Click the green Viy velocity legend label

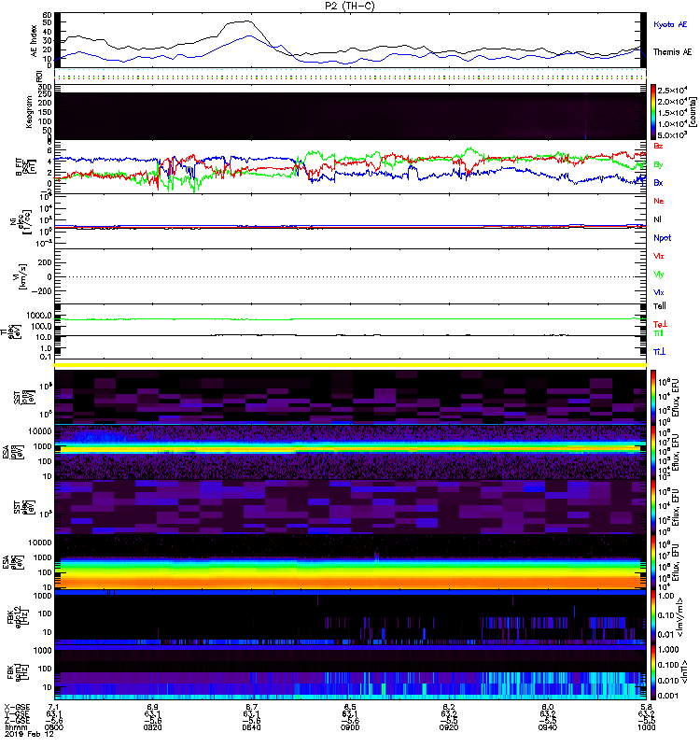pos(659,275)
